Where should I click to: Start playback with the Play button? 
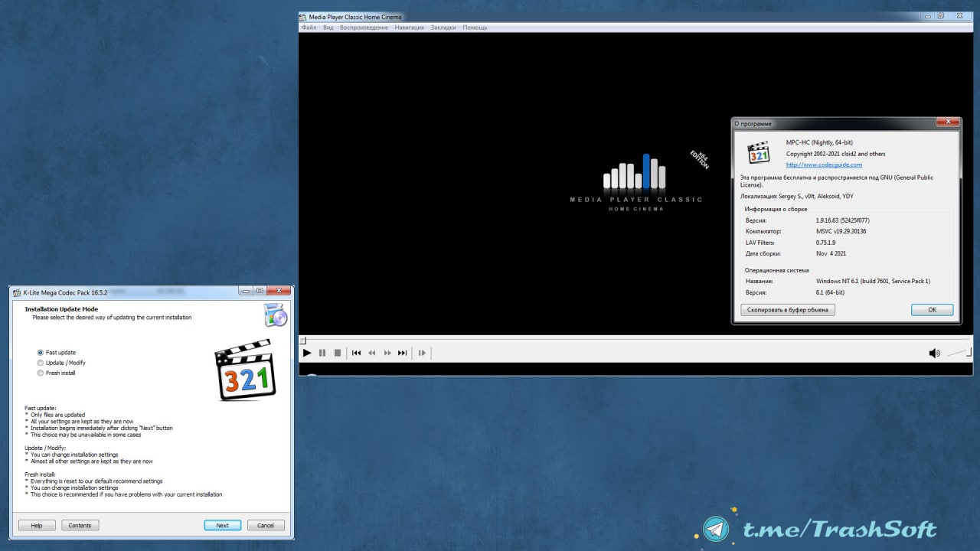(x=307, y=353)
